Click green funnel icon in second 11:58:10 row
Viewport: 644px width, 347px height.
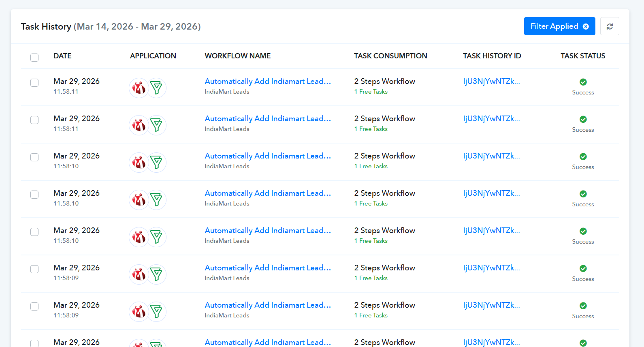[156, 200]
